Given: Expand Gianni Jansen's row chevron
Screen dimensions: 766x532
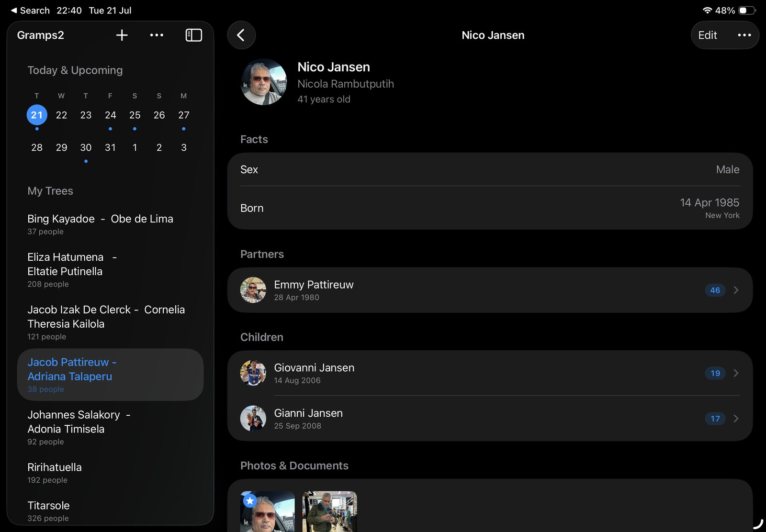Looking at the screenshot, I should coord(736,419).
